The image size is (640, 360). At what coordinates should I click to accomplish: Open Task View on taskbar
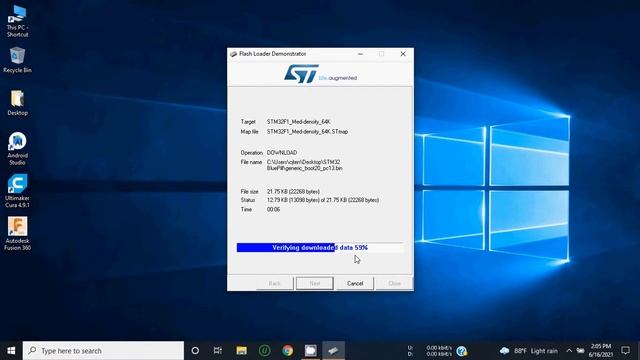click(x=218, y=351)
